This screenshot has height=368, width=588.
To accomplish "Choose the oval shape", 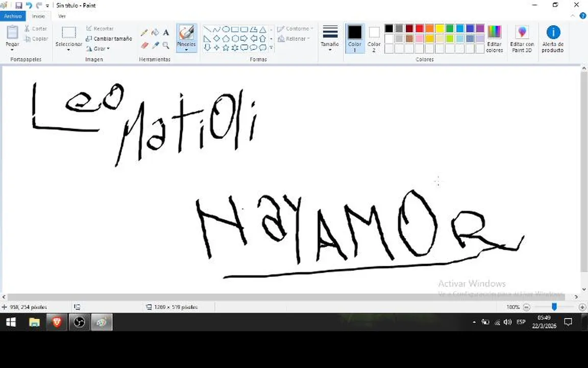I will 226,29.
